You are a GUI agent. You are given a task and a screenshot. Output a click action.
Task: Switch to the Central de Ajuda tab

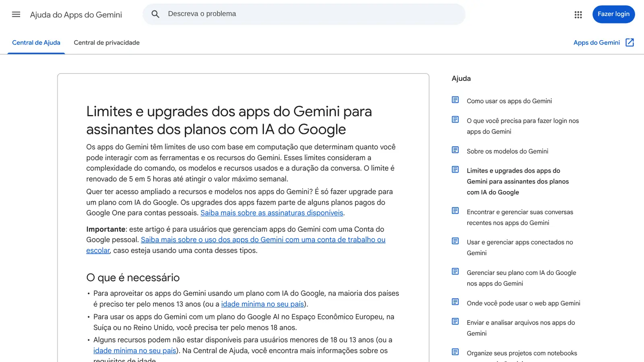[36, 43]
